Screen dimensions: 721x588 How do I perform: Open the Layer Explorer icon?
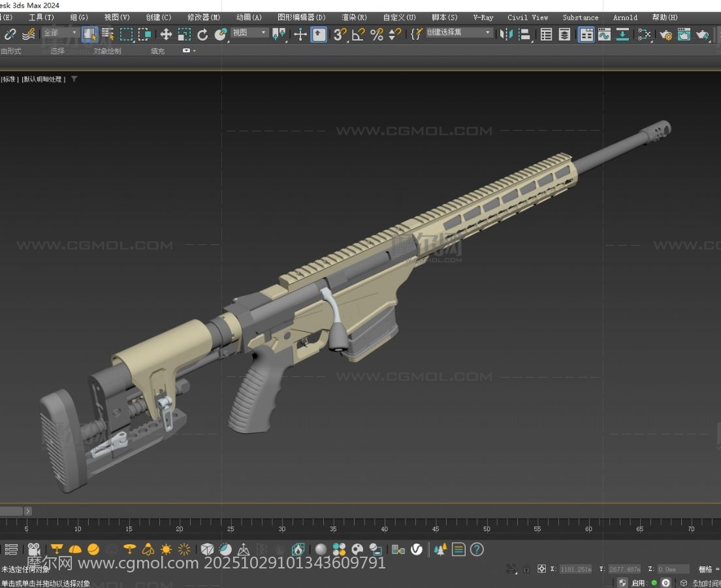565,35
